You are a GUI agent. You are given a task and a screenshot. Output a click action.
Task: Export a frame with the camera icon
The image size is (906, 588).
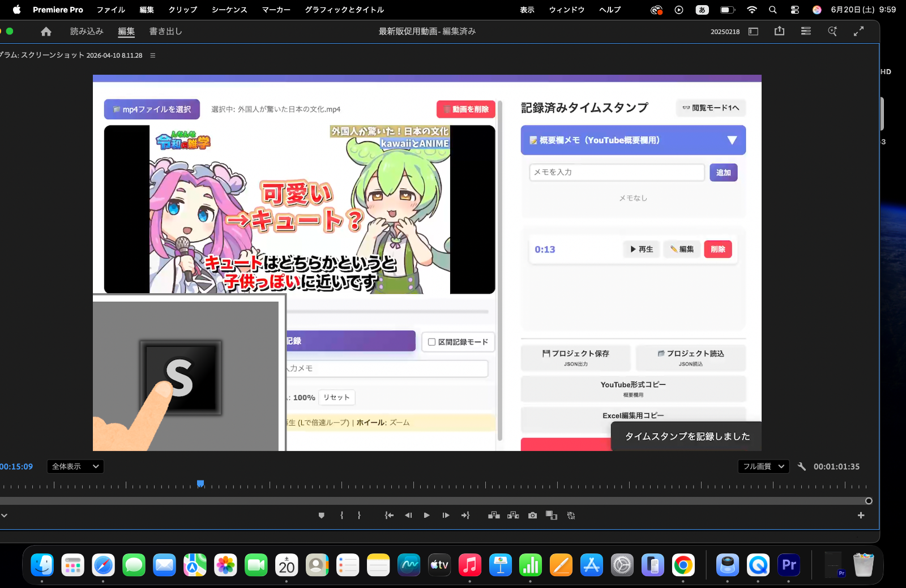click(532, 516)
